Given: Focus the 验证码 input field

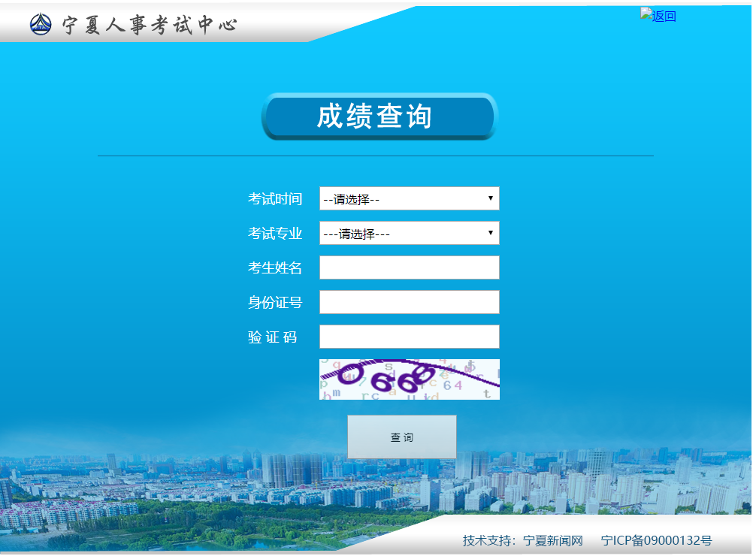Looking at the screenshot, I should pyautogui.click(x=410, y=337).
